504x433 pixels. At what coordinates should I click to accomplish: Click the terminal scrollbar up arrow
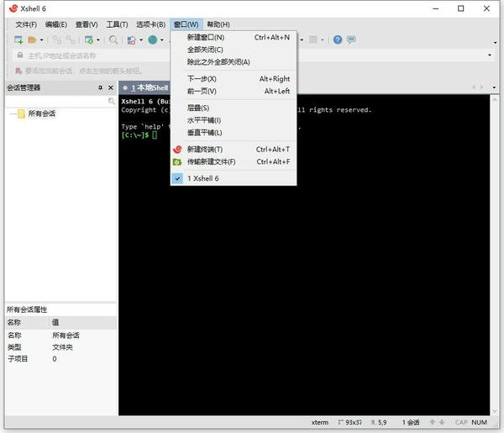point(495,100)
